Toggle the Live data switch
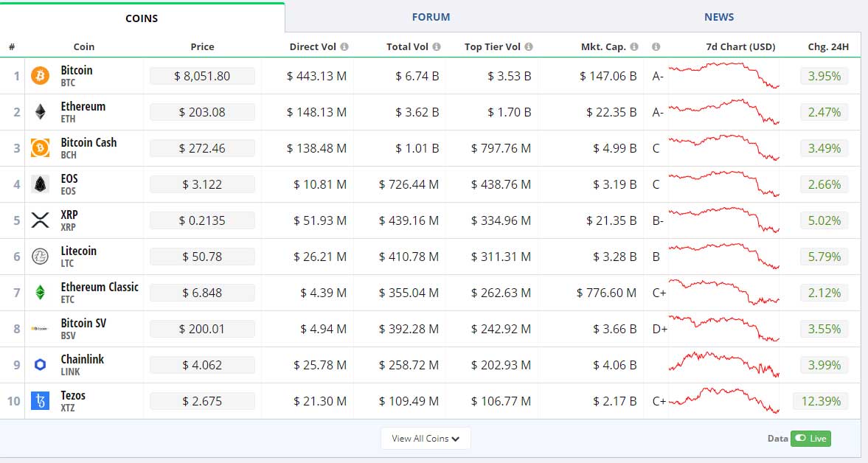868x463 pixels. coord(810,438)
